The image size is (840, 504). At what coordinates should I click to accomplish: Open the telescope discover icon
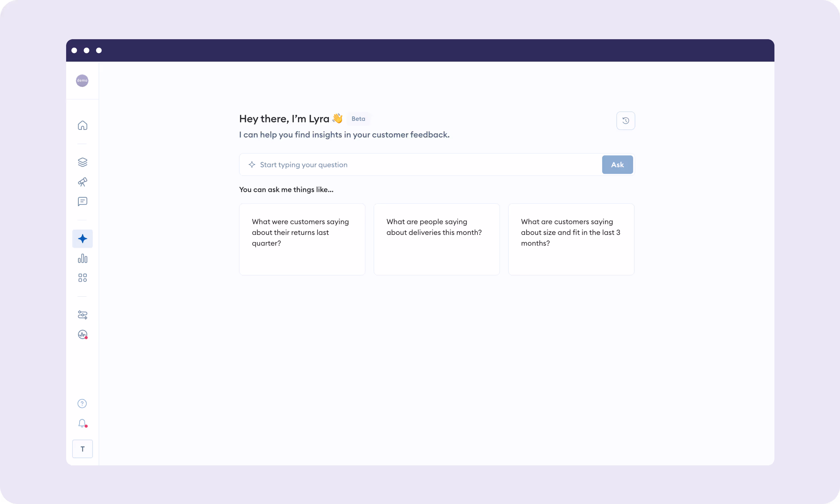[82, 182]
